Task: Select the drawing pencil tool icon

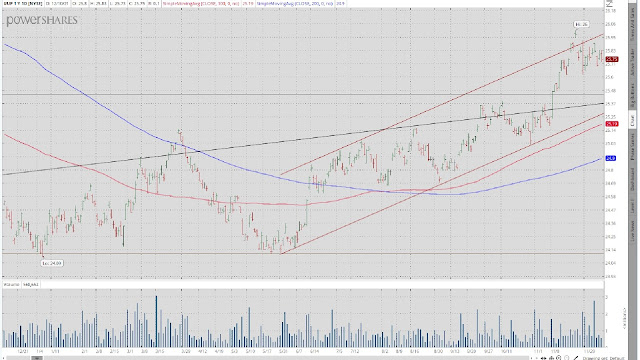Action: pyautogui.click(x=576, y=358)
